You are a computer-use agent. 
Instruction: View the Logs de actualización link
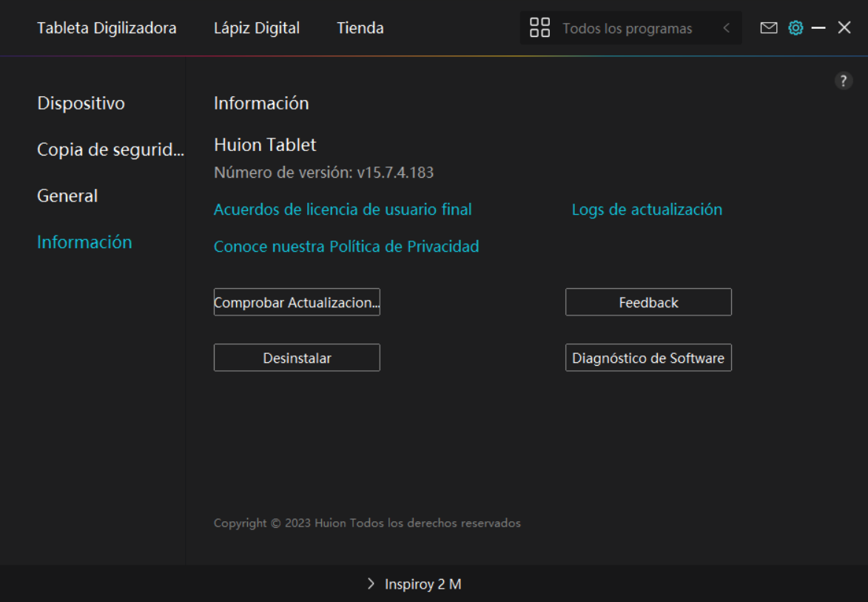(x=647, y=210)
